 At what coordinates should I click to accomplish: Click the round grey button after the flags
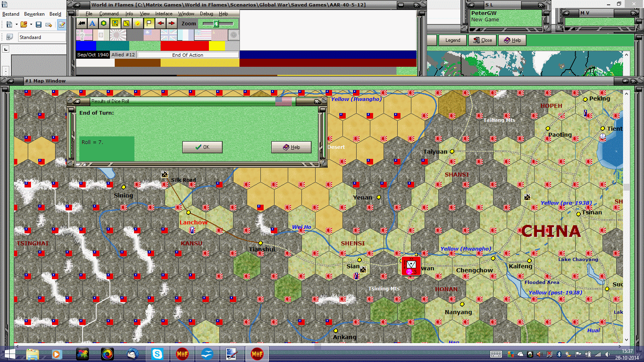(233, 35)
